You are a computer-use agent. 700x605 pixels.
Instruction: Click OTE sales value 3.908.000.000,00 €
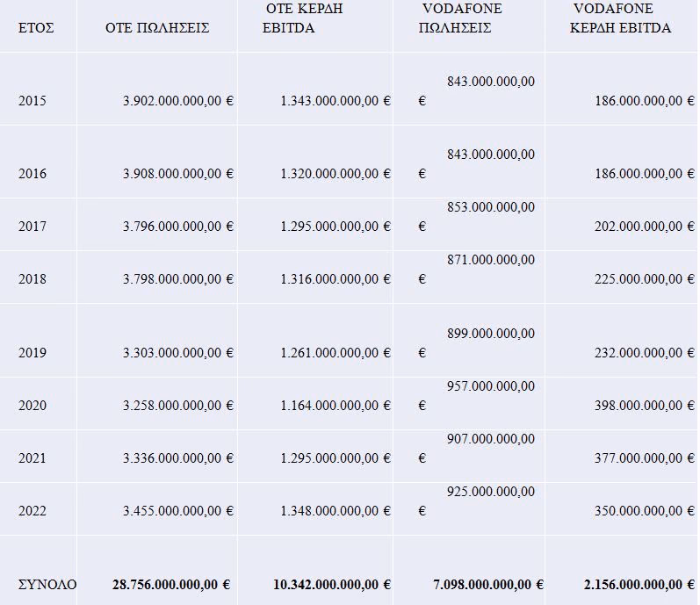[178, 174]
